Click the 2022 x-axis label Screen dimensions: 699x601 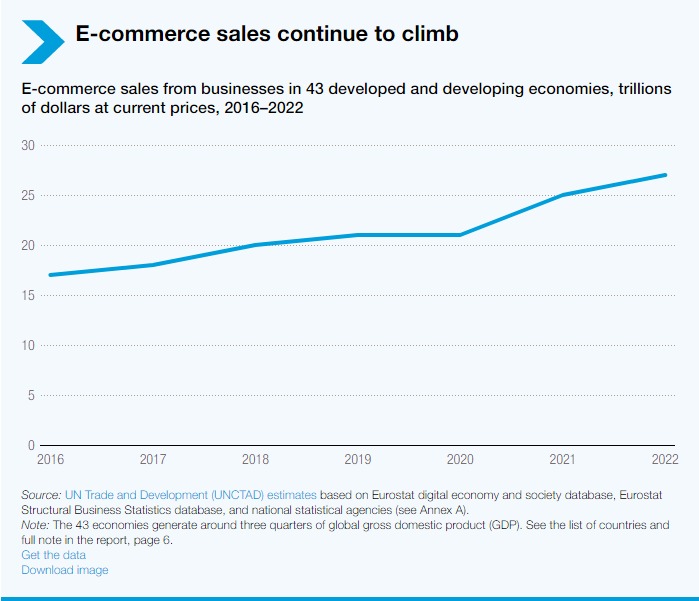(x=664, y=459)
